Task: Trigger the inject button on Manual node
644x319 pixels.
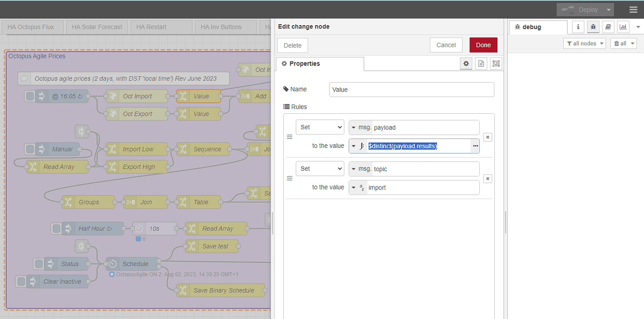Action: pos(30,149)
